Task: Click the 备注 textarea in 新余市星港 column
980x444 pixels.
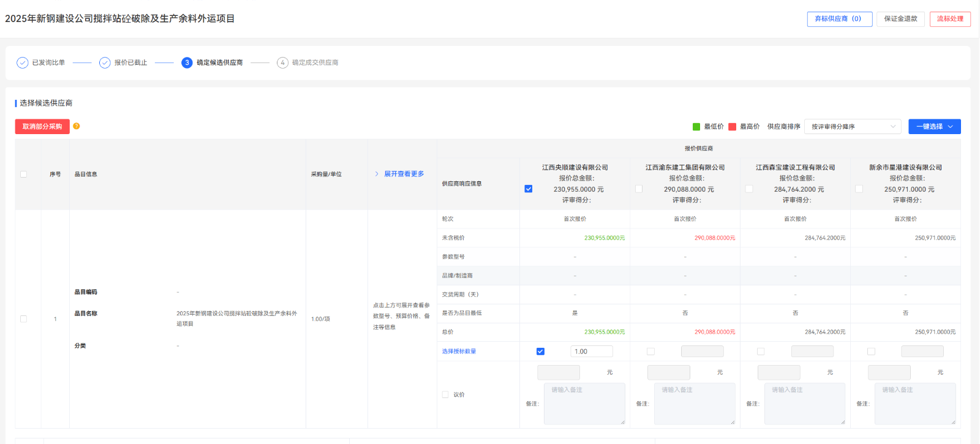Action: [x=915, y=404]
